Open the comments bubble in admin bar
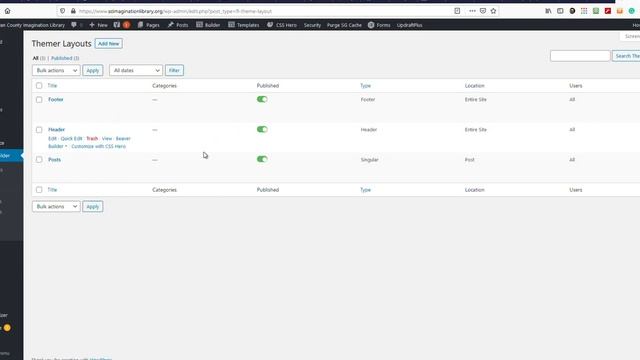 coord(74,25)
